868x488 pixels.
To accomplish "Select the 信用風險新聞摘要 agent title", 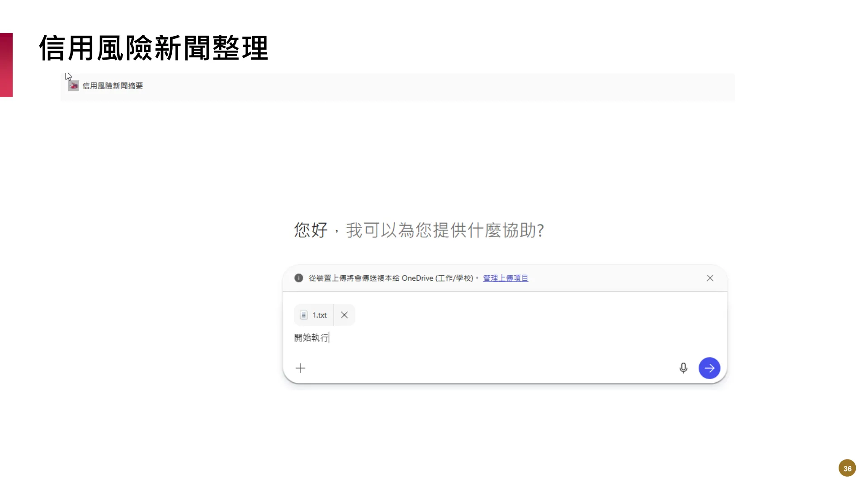I will 113,86.
